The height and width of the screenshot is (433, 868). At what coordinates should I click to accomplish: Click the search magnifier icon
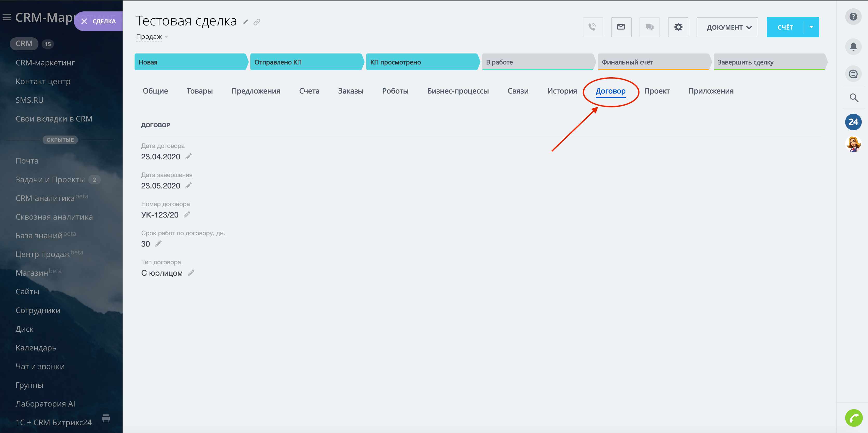pyautogui.click(x=853, y=98)
